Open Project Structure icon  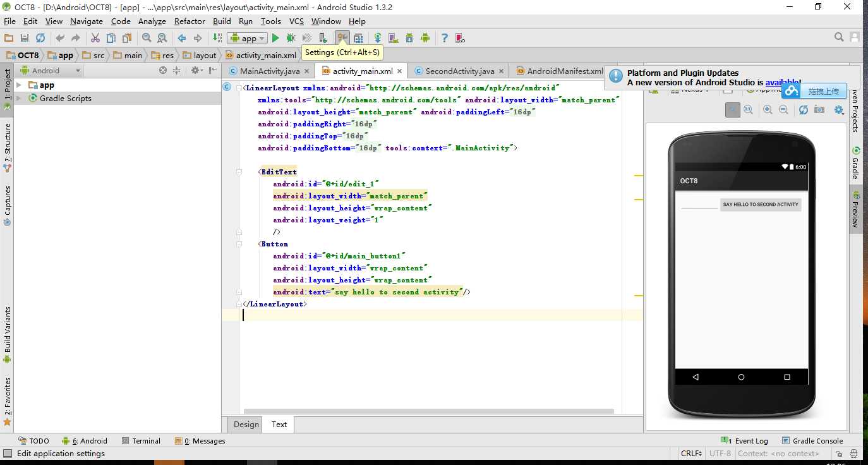click(x=358, y=38)
